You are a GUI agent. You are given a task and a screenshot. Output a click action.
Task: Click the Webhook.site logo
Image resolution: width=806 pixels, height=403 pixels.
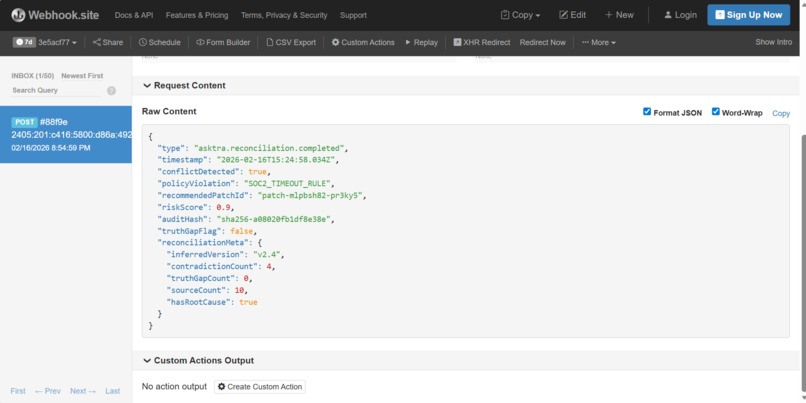55,15
